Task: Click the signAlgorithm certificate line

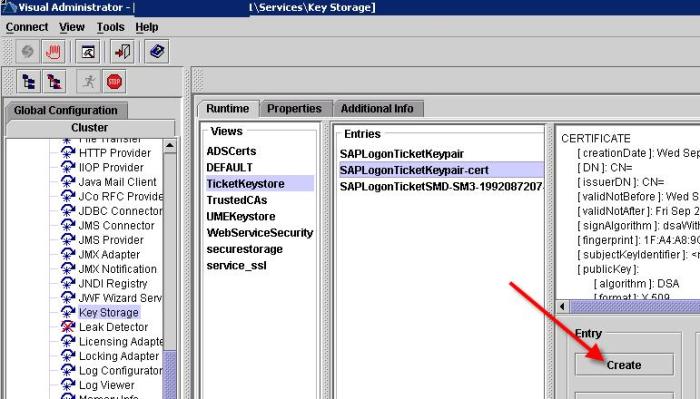Action: pyautogui.click(x=638, y=225)
